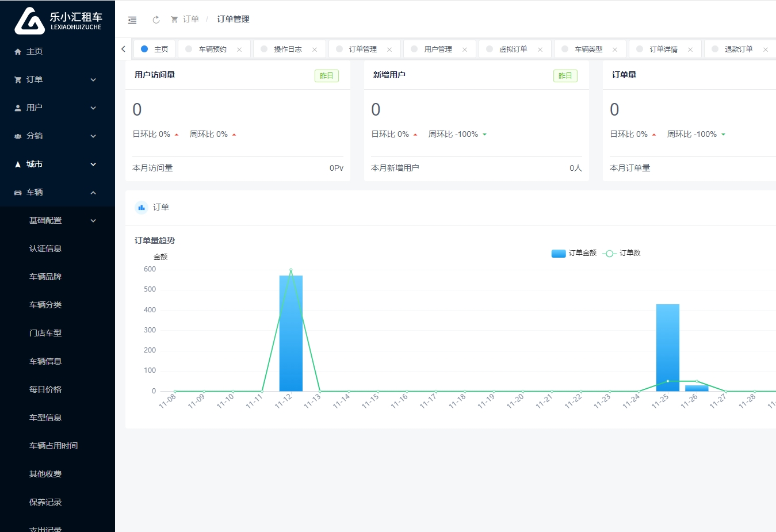Click the 本月新增用户 label
The height and width of the screenshot is (532, 776).
395,168
